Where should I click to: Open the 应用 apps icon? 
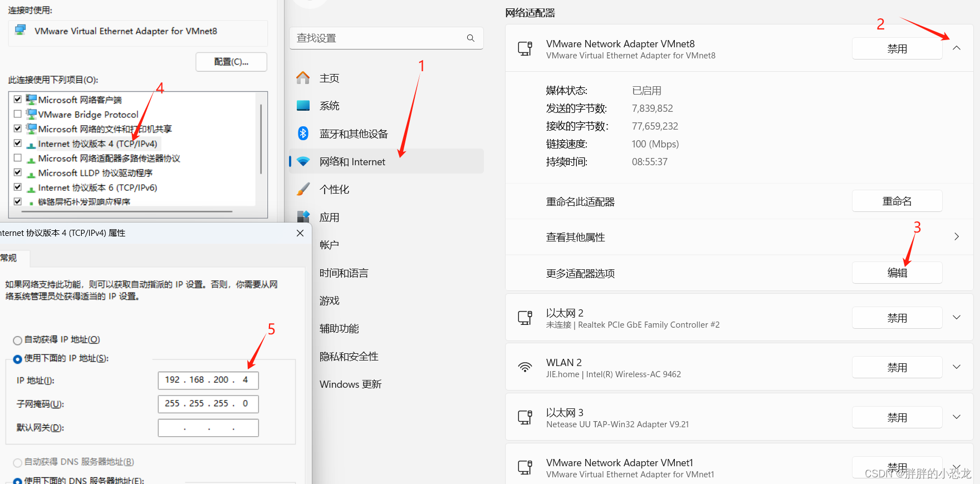coord(303,217)
